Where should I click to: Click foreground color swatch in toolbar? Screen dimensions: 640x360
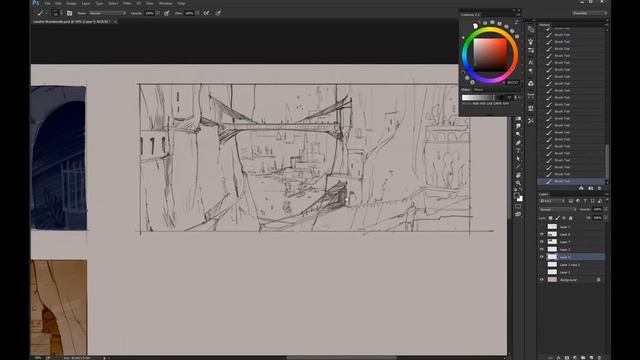coord(517,196)
